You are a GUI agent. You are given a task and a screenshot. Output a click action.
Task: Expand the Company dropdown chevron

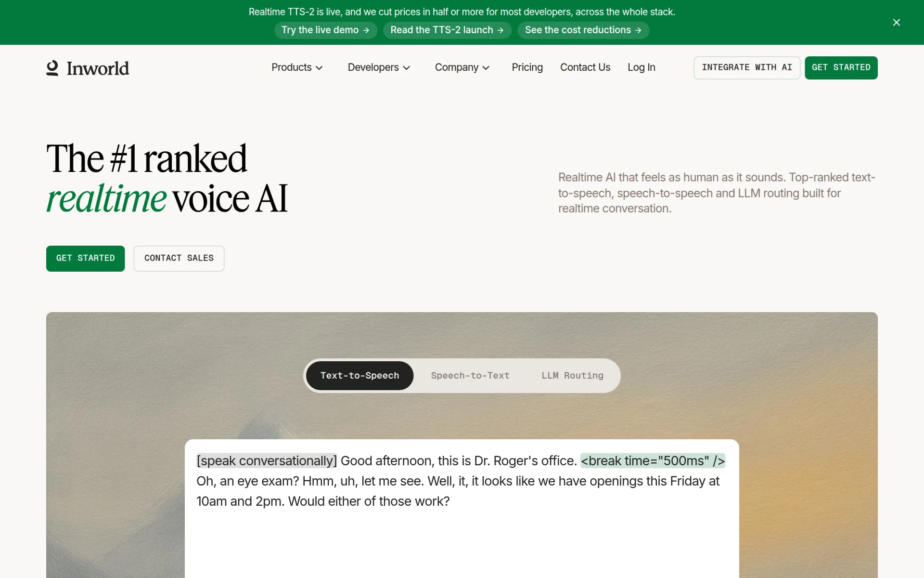coord(486,68)
